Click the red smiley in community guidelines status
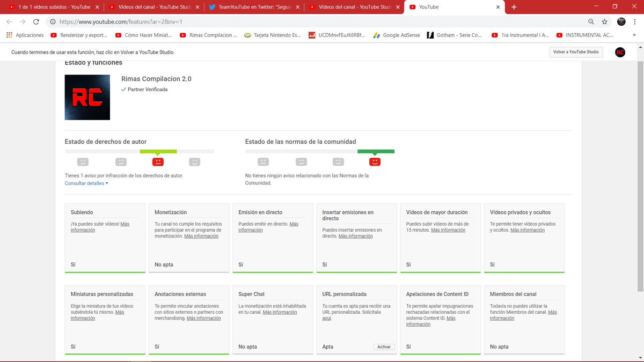This screenshot has width=644, height=362. pos(375,161)
